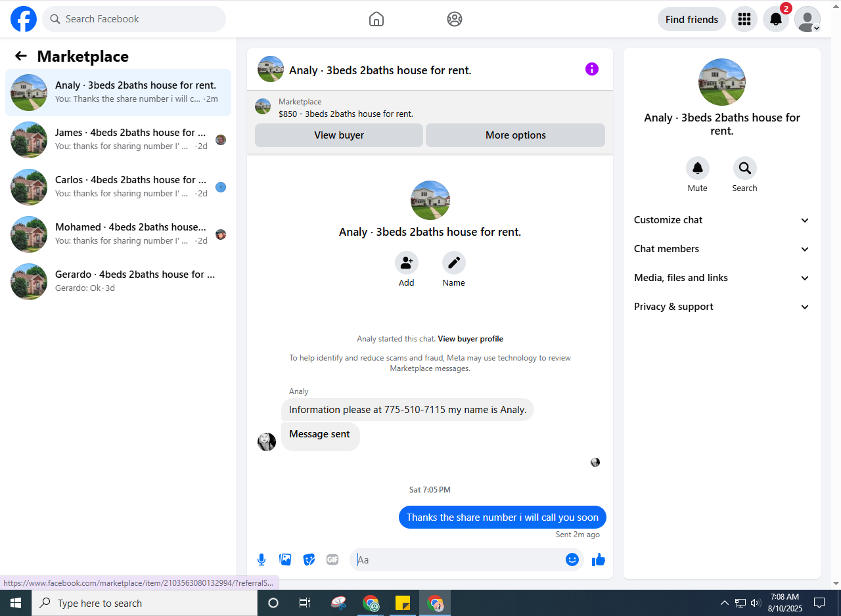The width and height of the screenshot is (841, 616).
Task: Open the Groups icon in top navigation
Action: [x=455, y=19]
